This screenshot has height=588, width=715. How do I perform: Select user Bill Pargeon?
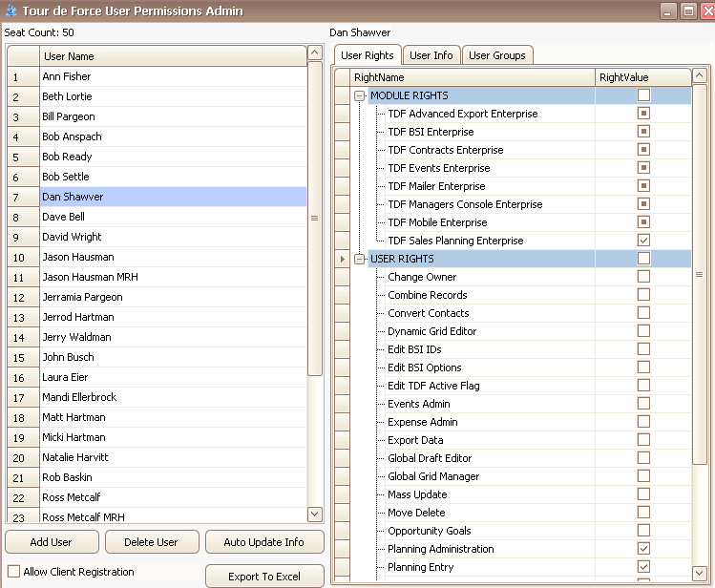pos(173,116)
